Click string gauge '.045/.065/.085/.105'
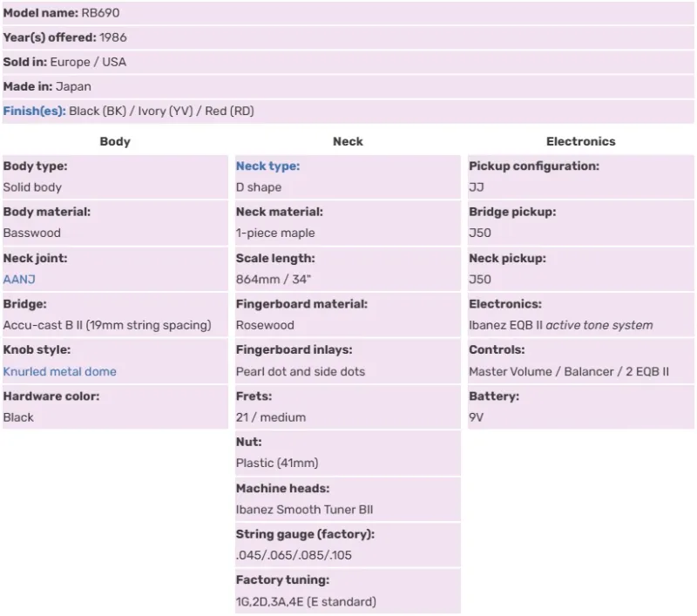This screenshot has height=616, width=697. pos(294,555)
